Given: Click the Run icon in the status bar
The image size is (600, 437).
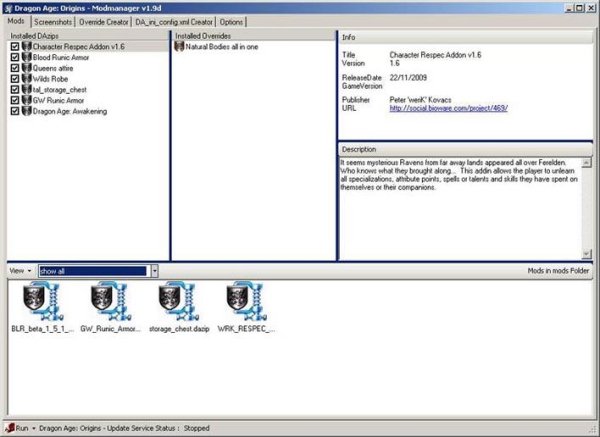Looking at the screenshot, I should click(x=10, y=428).
